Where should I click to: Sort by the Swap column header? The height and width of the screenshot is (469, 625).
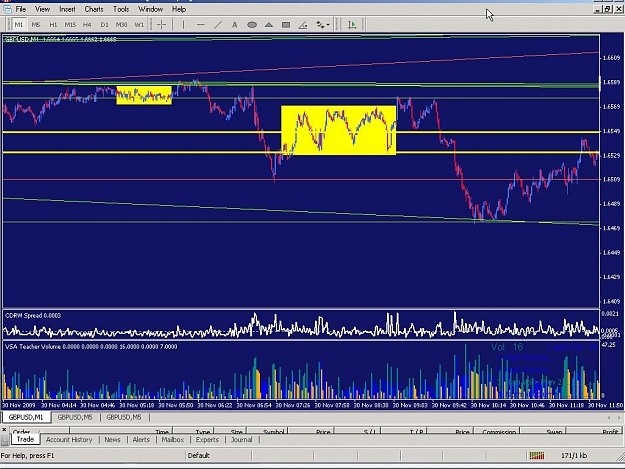[x=545, y=432]
